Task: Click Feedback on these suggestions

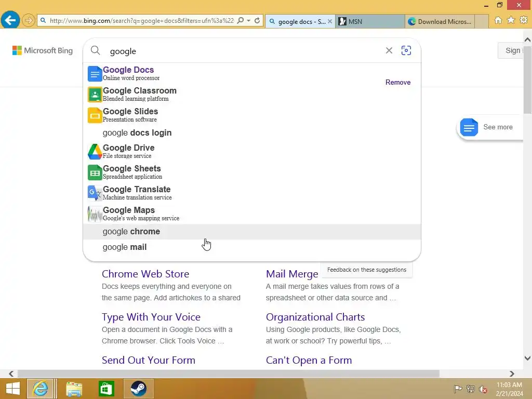Action: pos(366,270)
